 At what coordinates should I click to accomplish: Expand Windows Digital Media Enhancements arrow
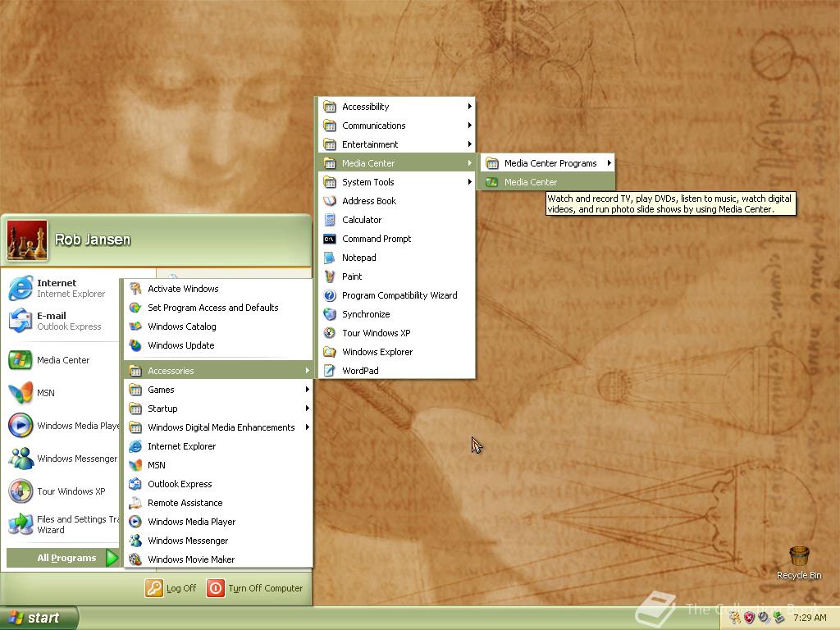click(x=308, y=427)
